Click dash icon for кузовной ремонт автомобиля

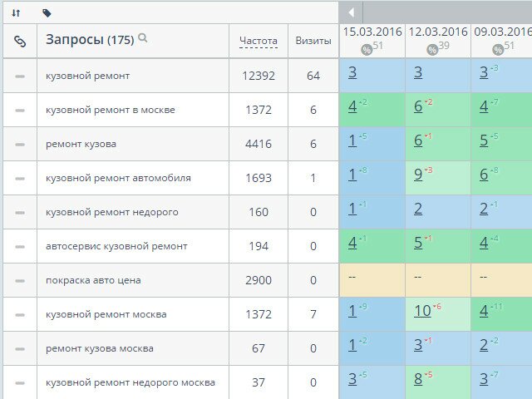coord(20,179)
